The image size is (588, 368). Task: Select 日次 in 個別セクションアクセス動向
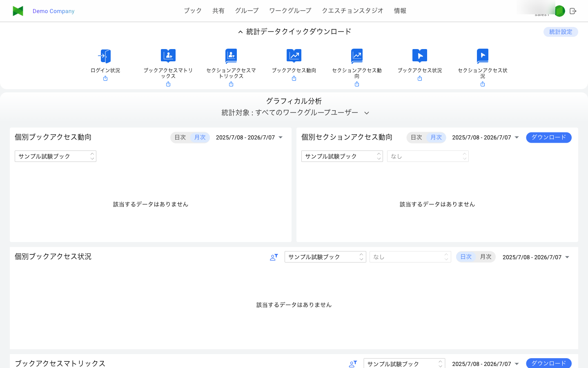tap(416, 137)
